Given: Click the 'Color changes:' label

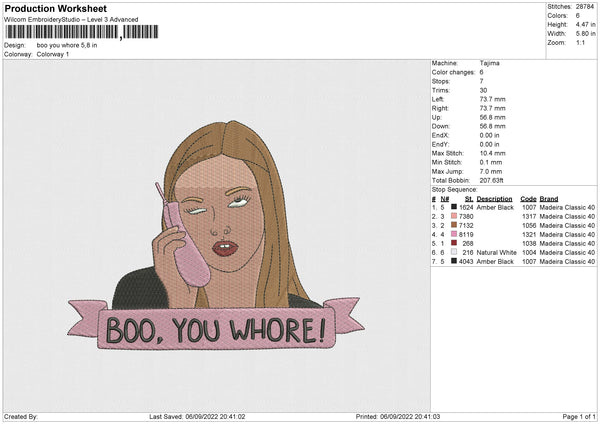Looking at the screenshot, I should coord(453,72).
